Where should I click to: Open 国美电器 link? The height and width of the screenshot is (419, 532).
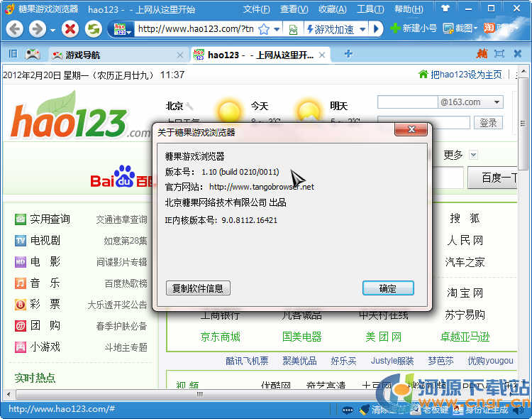pos(301,337)
